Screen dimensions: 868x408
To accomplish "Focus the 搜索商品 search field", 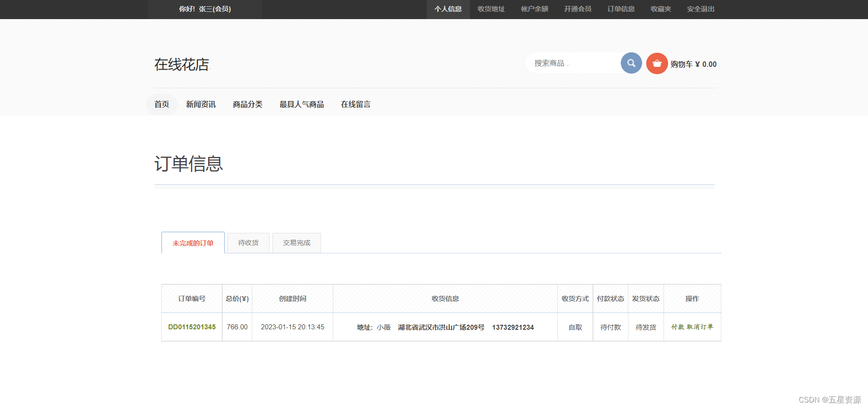I will (x=574, y=63).
